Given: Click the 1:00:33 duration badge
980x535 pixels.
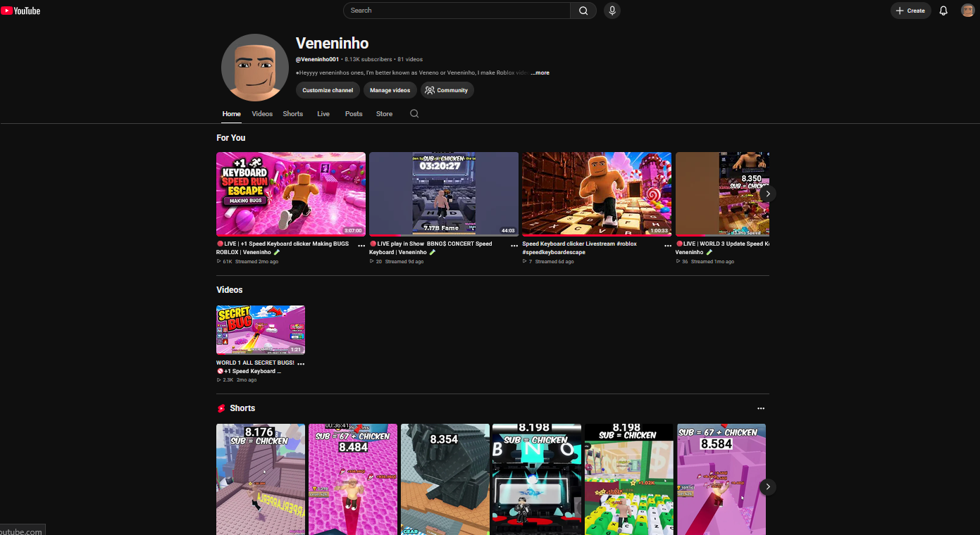Looking at the screenshot, I should pos(659,230).
